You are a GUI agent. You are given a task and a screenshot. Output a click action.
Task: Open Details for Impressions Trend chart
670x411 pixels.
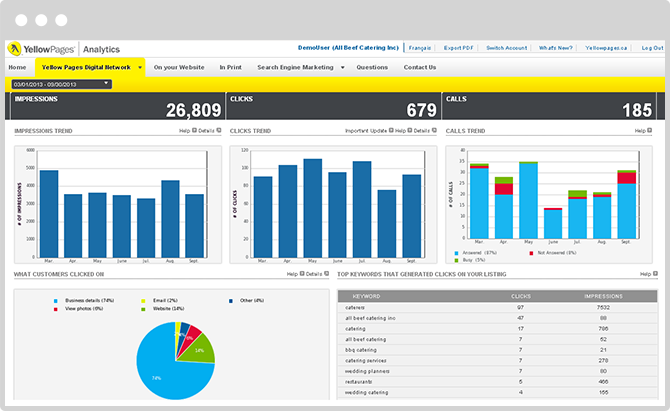206,130
